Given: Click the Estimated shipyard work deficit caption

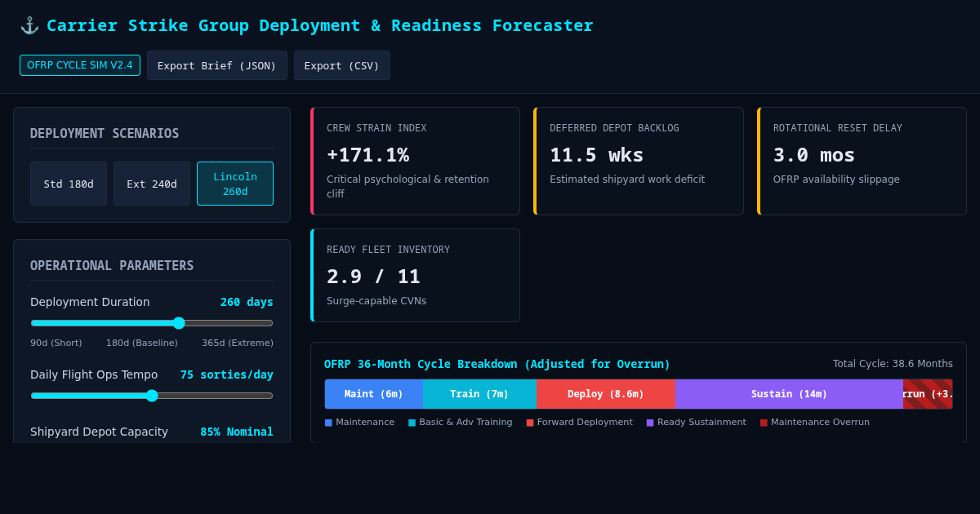Looking at the screenshot, I should (x=627, y=179).
